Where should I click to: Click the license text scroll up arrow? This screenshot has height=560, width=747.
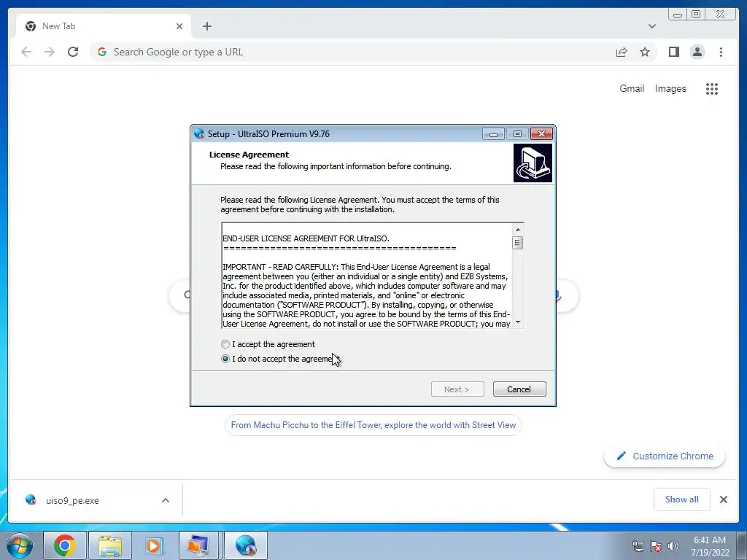click(x=518, y=230)
